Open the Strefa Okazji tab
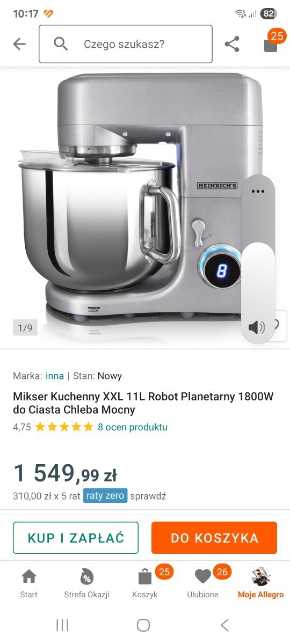290x644 pixels. 86,584
